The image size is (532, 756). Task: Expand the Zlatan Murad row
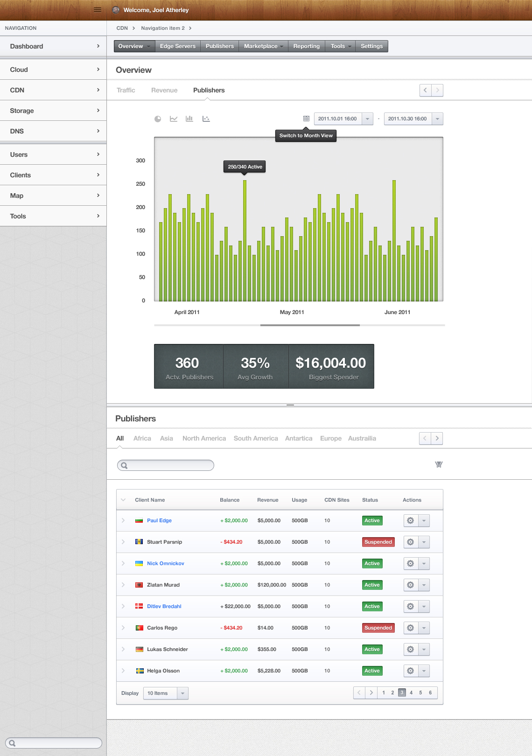click(x=123, y=585)
